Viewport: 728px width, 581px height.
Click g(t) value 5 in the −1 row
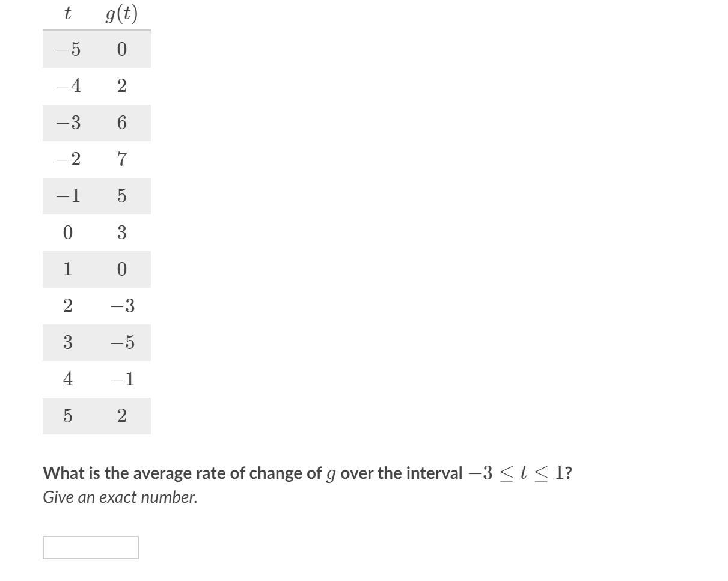pyautogui.click(x=121, y=196)
